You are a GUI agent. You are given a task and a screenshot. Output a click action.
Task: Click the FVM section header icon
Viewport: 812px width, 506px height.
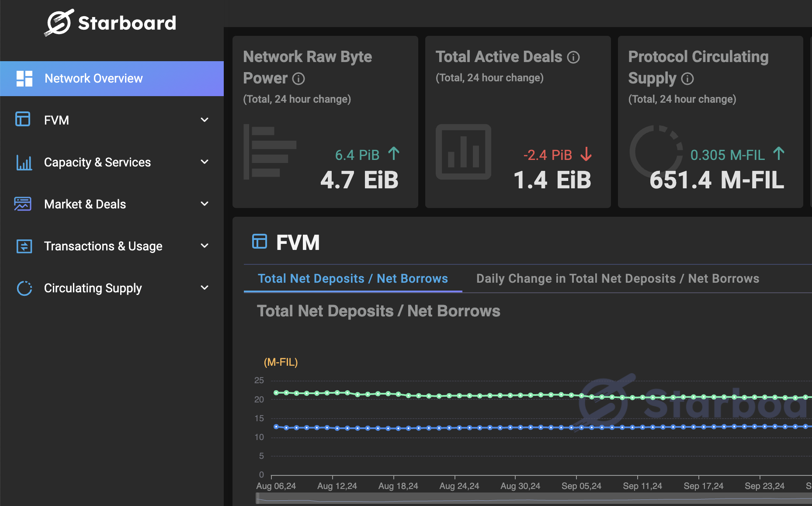tap(260, 241)
